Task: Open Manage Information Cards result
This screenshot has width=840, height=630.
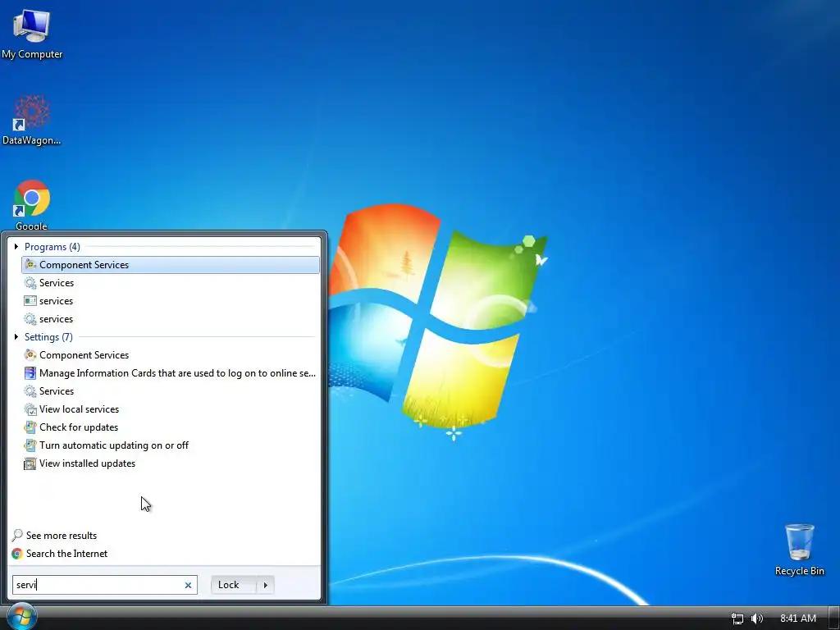Action: (x=171, y=373)
